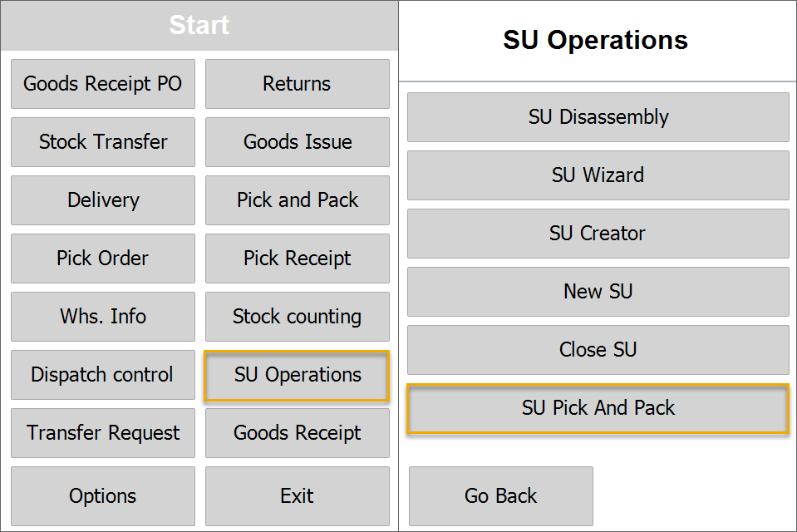797x532 pixels.
Task: Start Pick and Pack
Action: [297, 200]
